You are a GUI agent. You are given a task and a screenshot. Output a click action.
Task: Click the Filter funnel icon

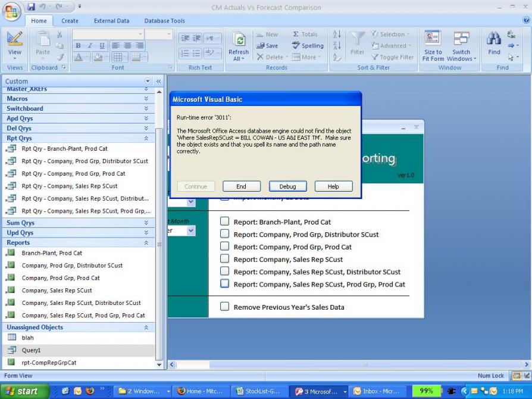pos(357,40)
